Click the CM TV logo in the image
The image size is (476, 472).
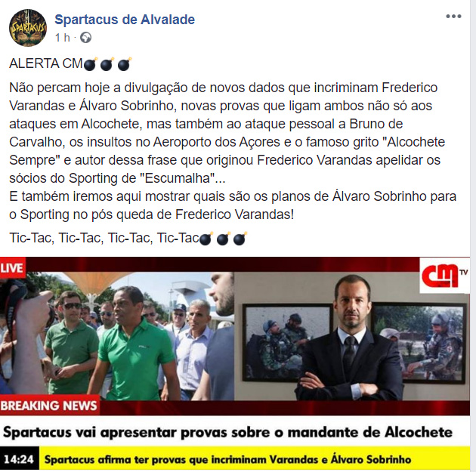point(444,276)
